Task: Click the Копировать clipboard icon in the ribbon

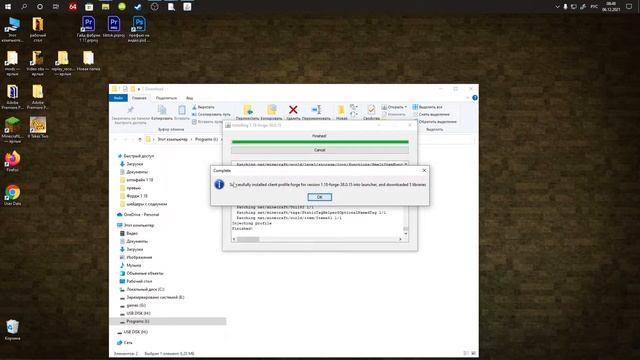Action: [x=162, y=110]
